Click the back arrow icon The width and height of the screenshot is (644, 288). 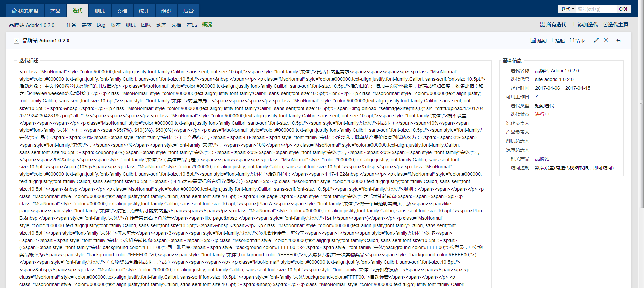pyautogui.click(x=618, y=41)
